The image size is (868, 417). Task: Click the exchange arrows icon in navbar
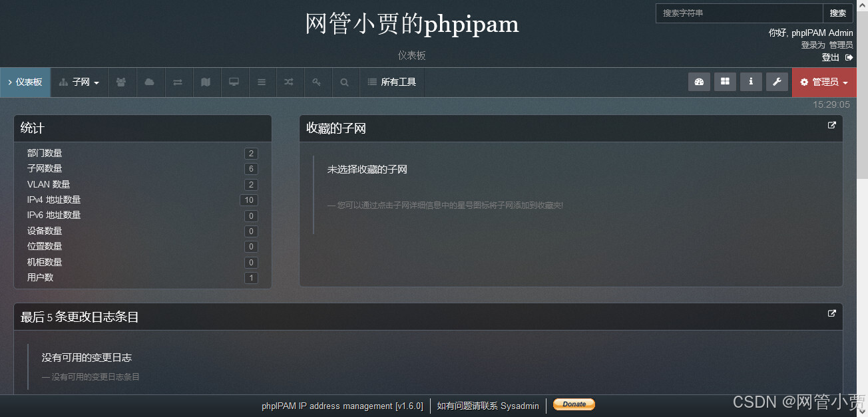click(x=178, y=82)
